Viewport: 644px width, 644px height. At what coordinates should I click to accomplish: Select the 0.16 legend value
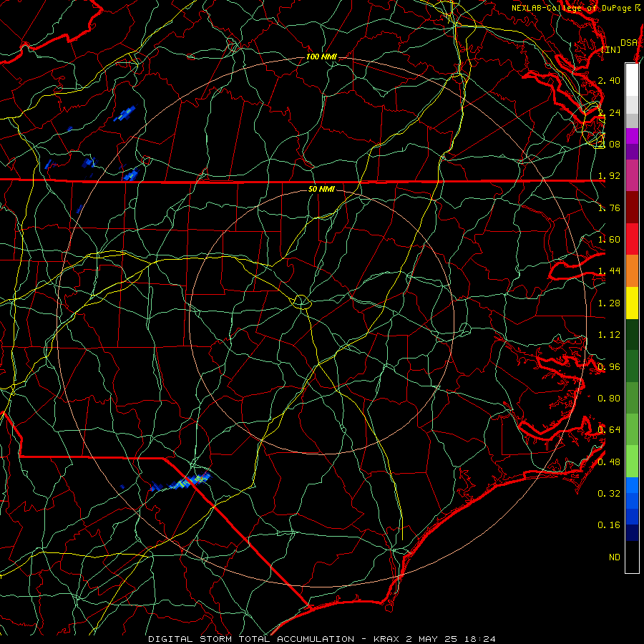(x=609, y=525)
